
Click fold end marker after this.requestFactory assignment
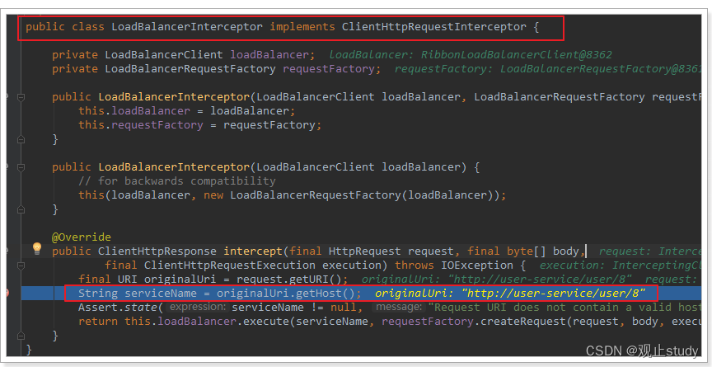point(21,139)
